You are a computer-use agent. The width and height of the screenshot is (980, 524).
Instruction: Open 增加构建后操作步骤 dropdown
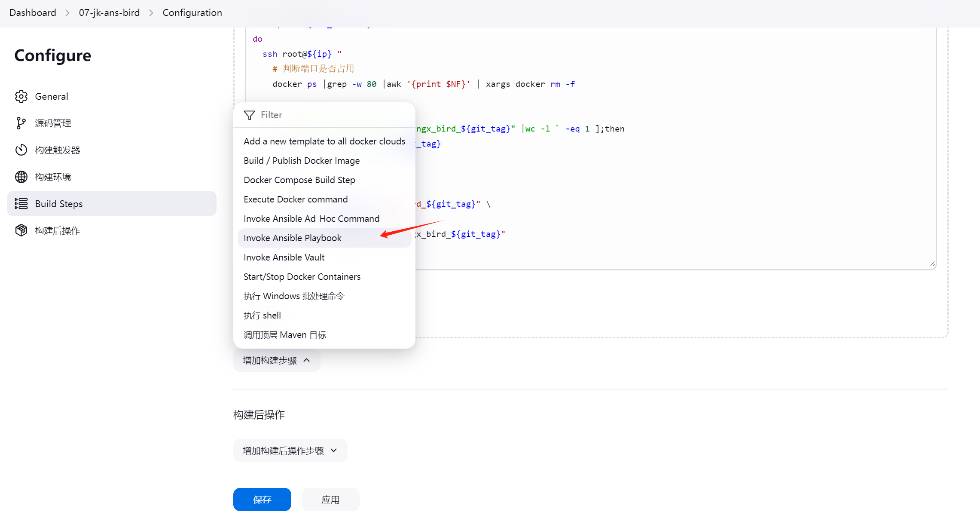tap(290, 450)
